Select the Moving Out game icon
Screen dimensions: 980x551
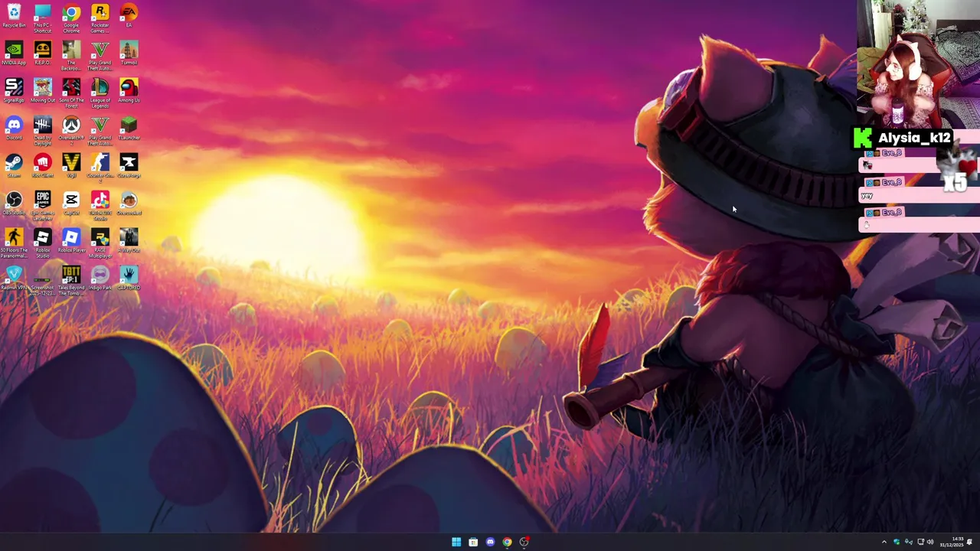pyautogui.click(x=42, y=90)
